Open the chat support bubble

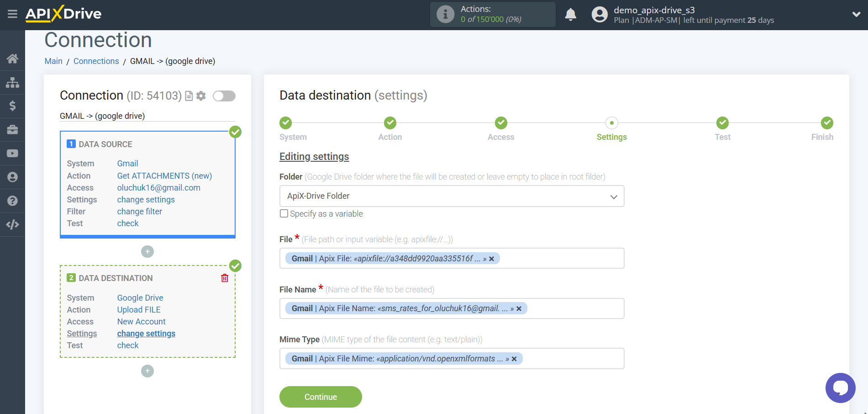point(840,388)
